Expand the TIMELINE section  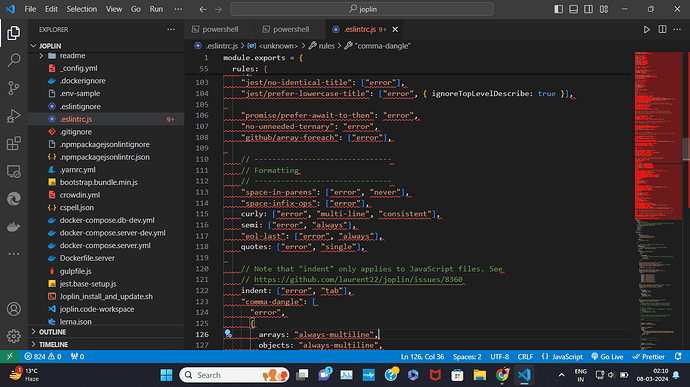point(106,344)
